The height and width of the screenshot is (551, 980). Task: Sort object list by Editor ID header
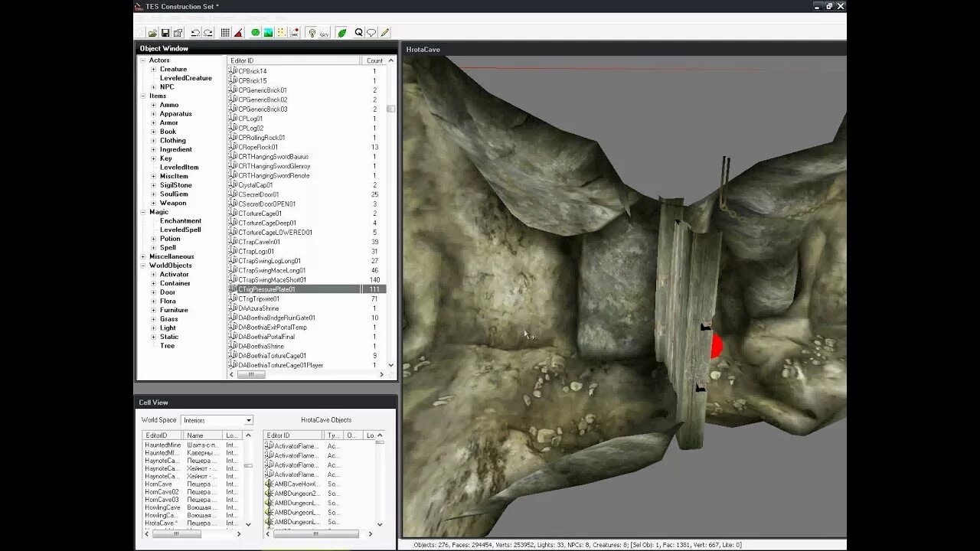[x=294, y=60]
